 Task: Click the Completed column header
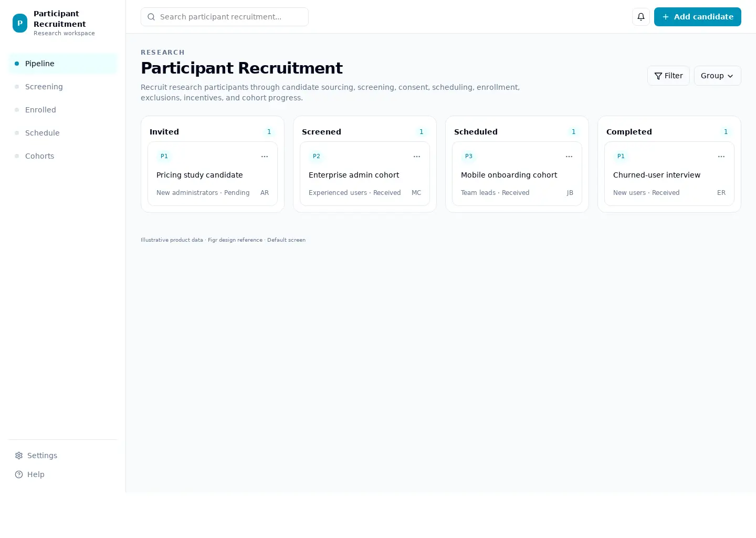coord(629,132)
